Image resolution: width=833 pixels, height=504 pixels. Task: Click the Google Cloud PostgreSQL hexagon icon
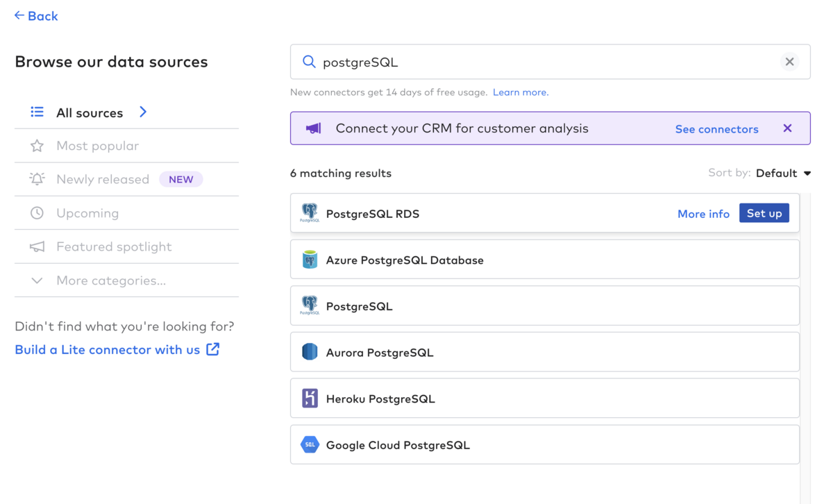click(310, 445)
